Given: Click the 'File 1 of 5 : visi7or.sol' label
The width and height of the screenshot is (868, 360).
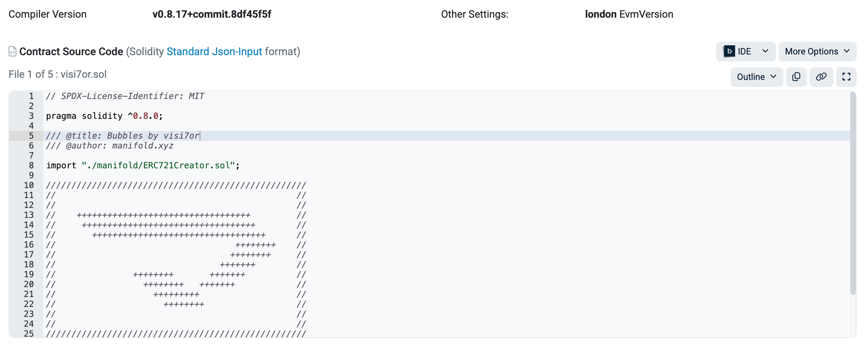Looking at the screenshot, I should coord(57,74).
